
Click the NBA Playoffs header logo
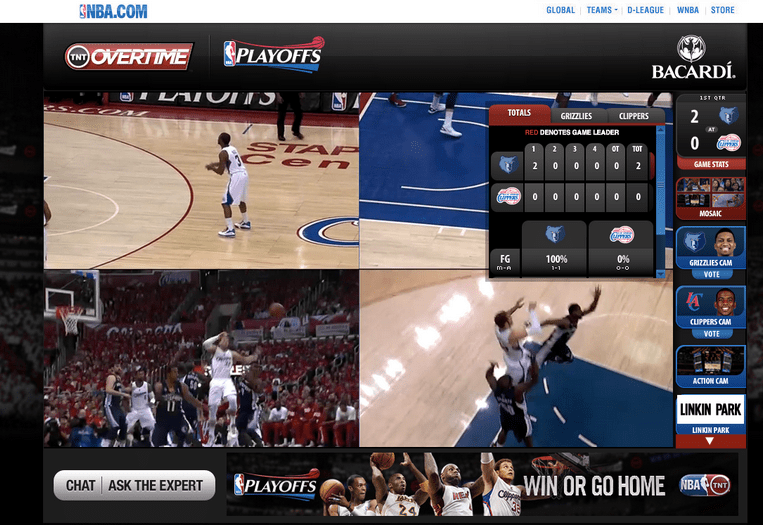(x=274, y=55)
